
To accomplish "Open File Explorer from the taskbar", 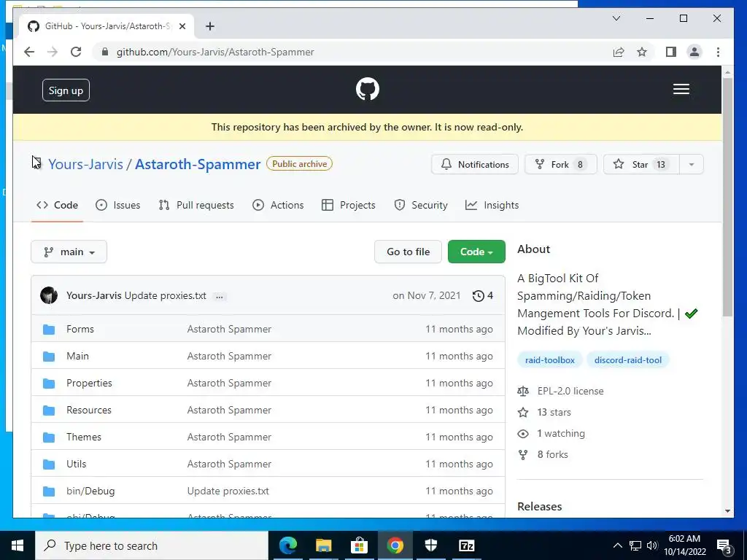I will pyautogui.click(x=323, y=545).
